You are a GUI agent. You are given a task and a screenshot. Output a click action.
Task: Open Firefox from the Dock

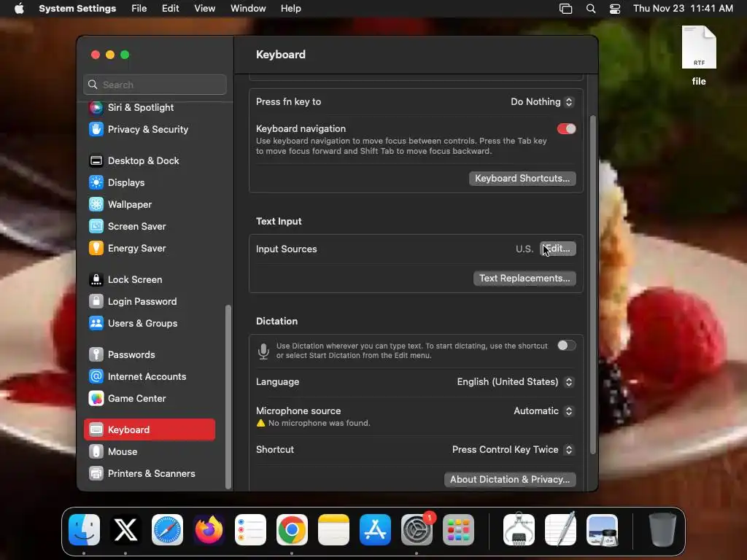[209, 529]
